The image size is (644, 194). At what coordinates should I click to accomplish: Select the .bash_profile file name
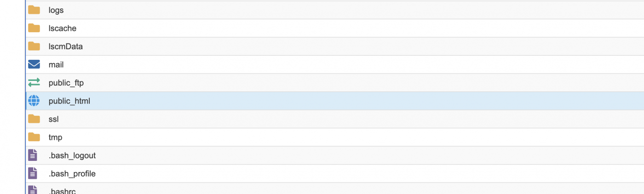point(72,174)
